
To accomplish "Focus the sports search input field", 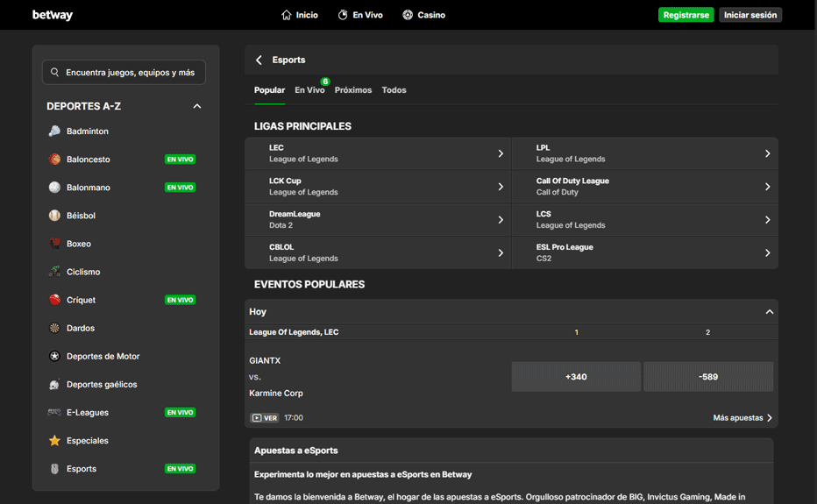I will tap(130, 73).
